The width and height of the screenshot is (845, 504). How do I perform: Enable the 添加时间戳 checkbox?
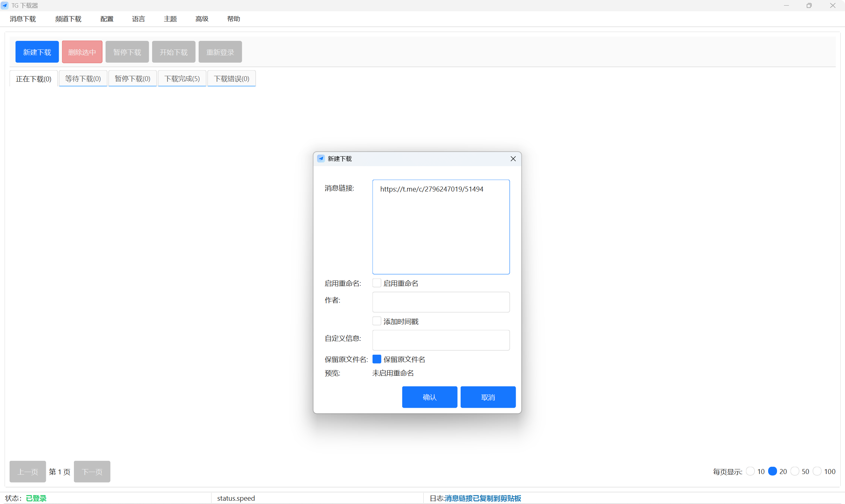click(x=376, y=321)
